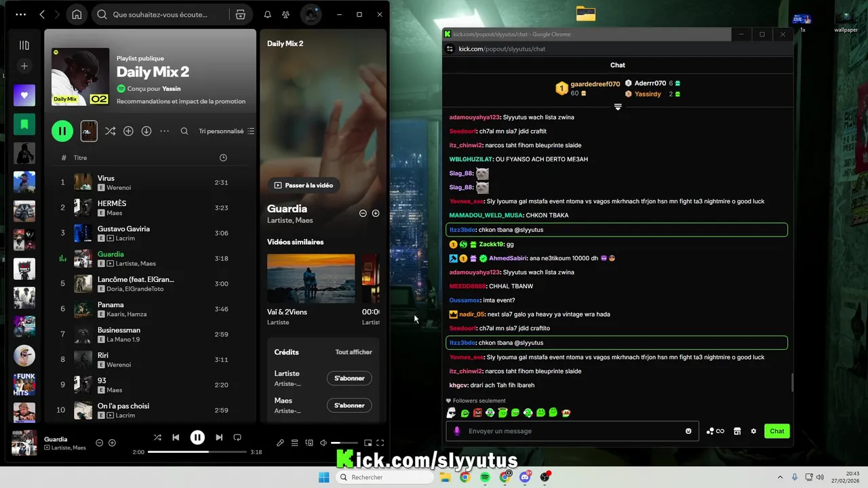This screenshot has width=868, height=488.
Task: Expand the pinned leaderboard arrow in Kick chat
Action: pyautogui.click(x=618, y=107)
